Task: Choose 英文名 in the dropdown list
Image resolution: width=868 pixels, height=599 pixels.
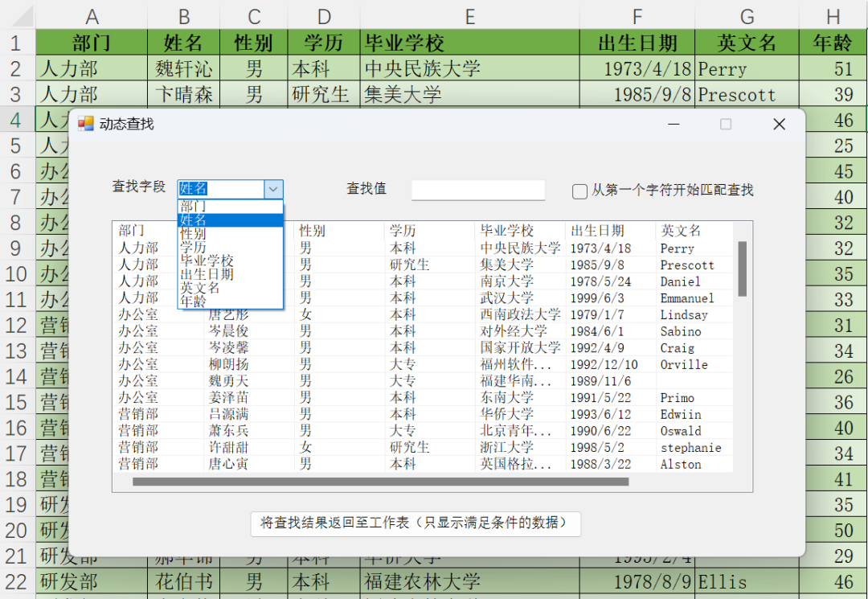Action: point(231,288)
